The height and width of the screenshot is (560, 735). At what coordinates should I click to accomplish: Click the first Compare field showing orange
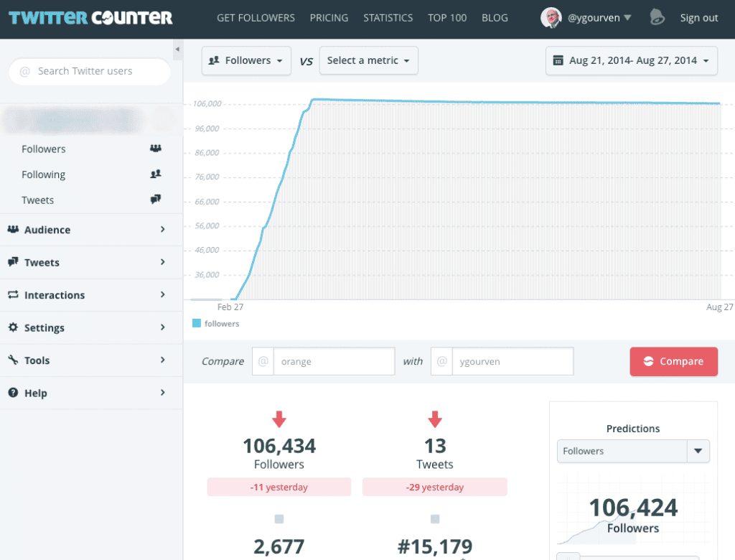tap(334, 361)
